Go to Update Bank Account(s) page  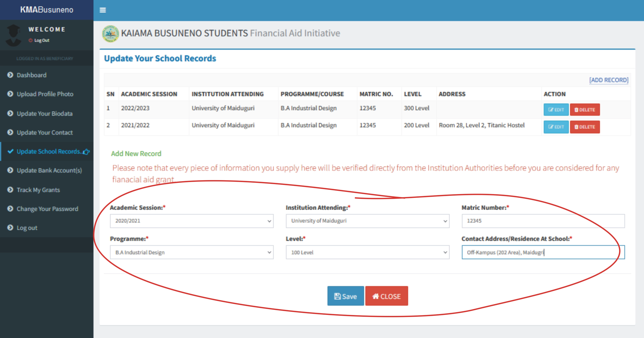[49, 170]
